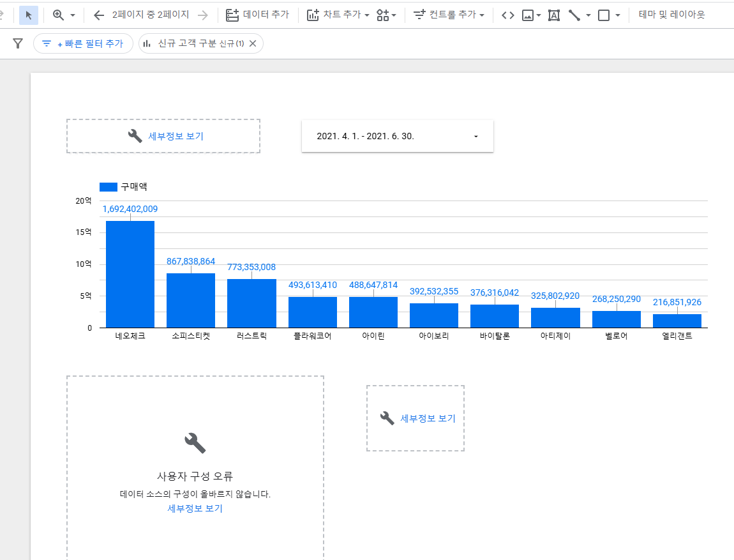The width and height of the screenshot is (734, 560).
Task: Select the 아이린 bar in chart
Action: pos(373,312)
